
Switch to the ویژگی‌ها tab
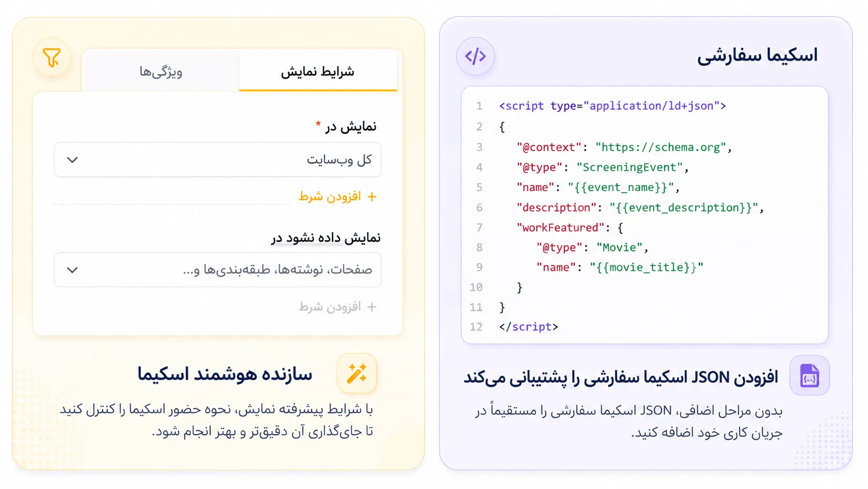click(x=161, y=71)
